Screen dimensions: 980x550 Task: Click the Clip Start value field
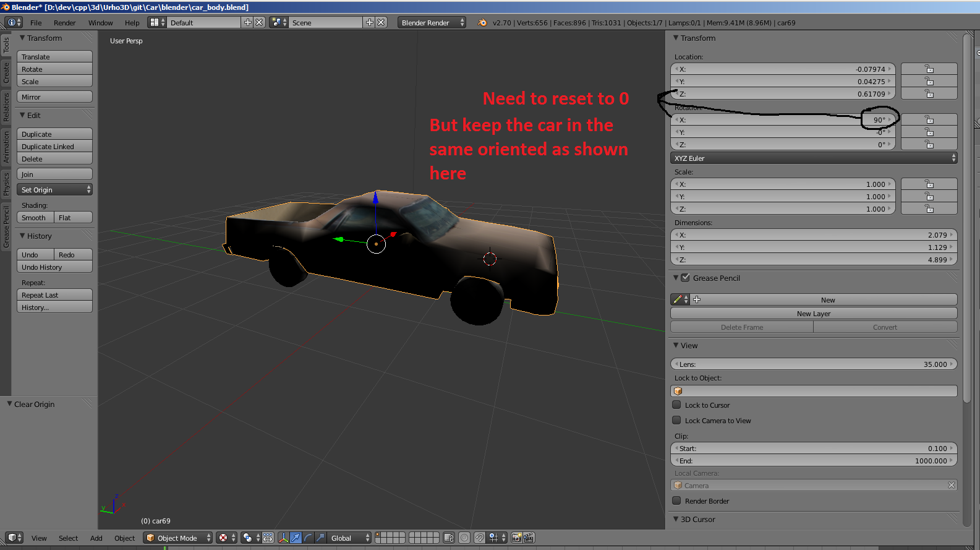pyautogui.click(x=814, y=448)
